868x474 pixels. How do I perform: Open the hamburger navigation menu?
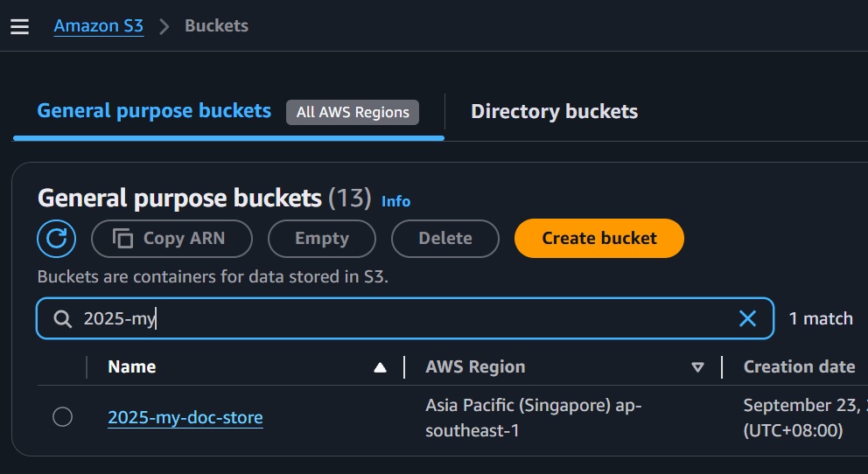tap(19, 26)
